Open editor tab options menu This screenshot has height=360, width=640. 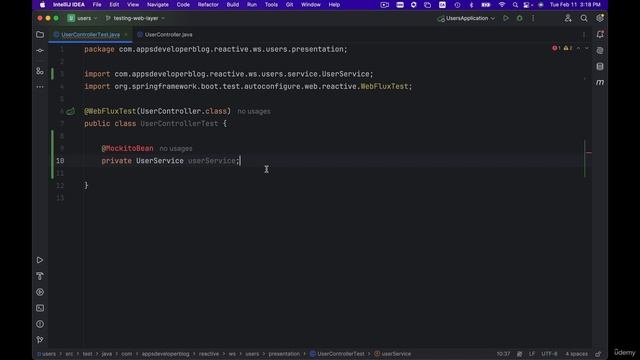[x=584, y=35]
